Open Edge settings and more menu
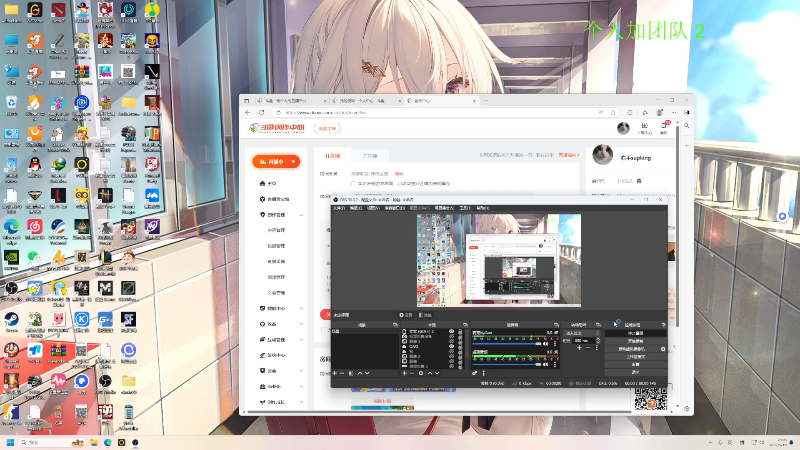 pos(674,112)
